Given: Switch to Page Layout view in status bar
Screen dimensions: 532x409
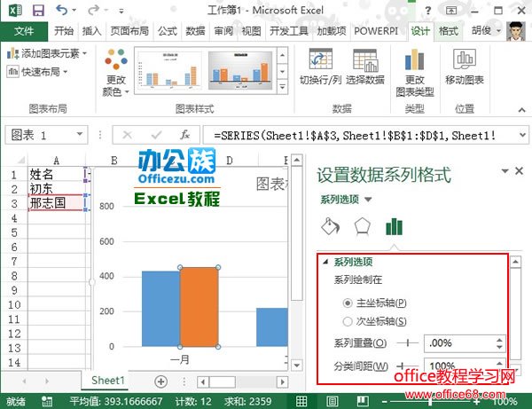Looking at the screenshot, I should [x=332, y=402].
